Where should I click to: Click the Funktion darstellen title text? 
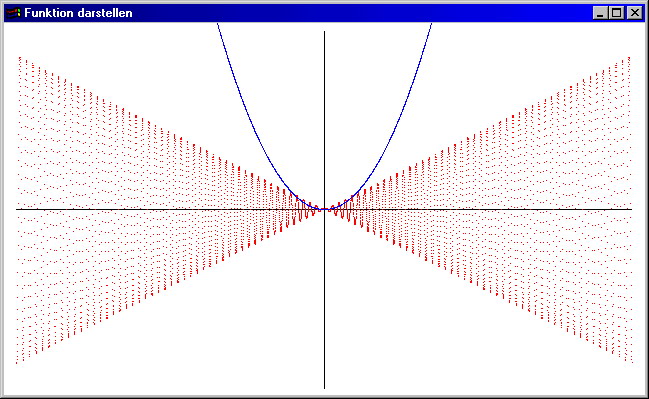(78, 13)
